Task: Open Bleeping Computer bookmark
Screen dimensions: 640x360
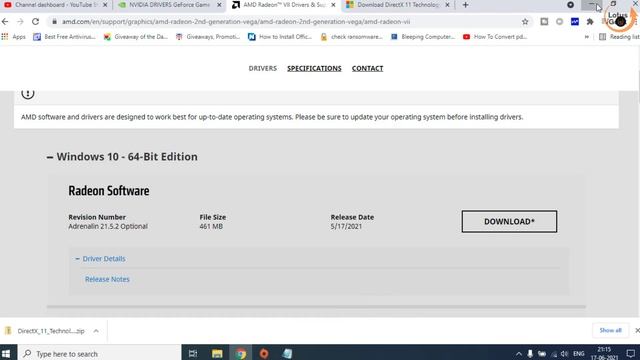Action: [423, 37]
